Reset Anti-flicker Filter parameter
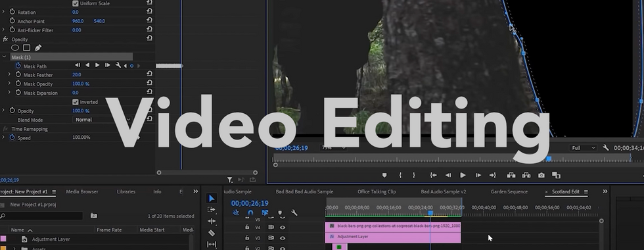The height and width of the screenshot is (250, 644). point(149,30)
